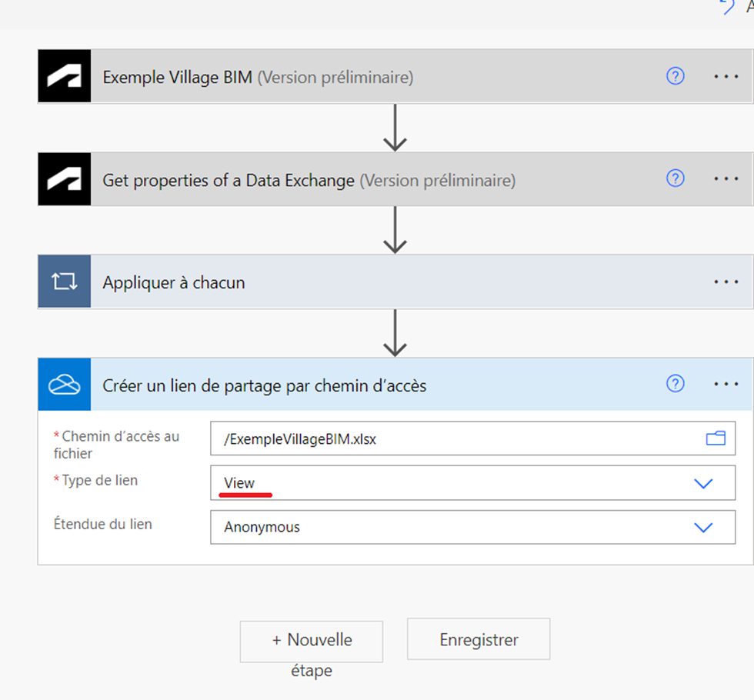Open folder picker for Chemin d'accès
The width and height of the screenshot is (754, 700).
tap(716, 438)
